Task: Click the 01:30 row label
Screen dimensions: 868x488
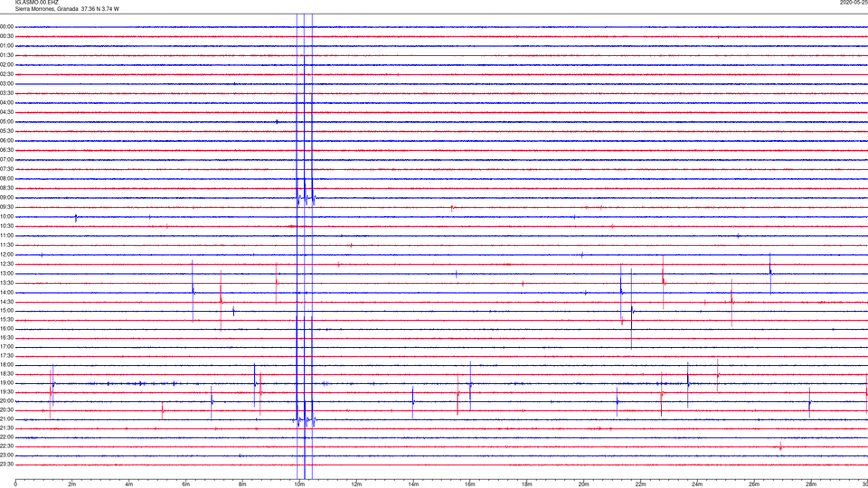Action: (6, 55)
